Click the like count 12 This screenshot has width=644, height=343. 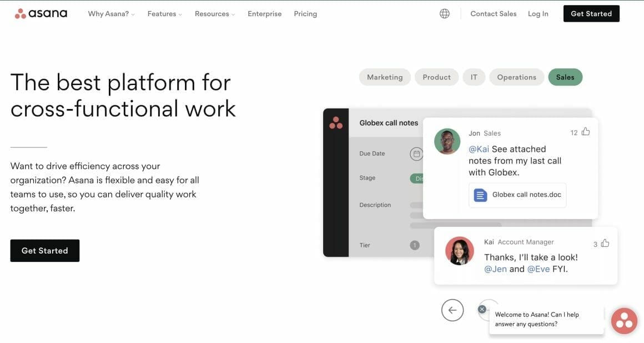point(573,132)
